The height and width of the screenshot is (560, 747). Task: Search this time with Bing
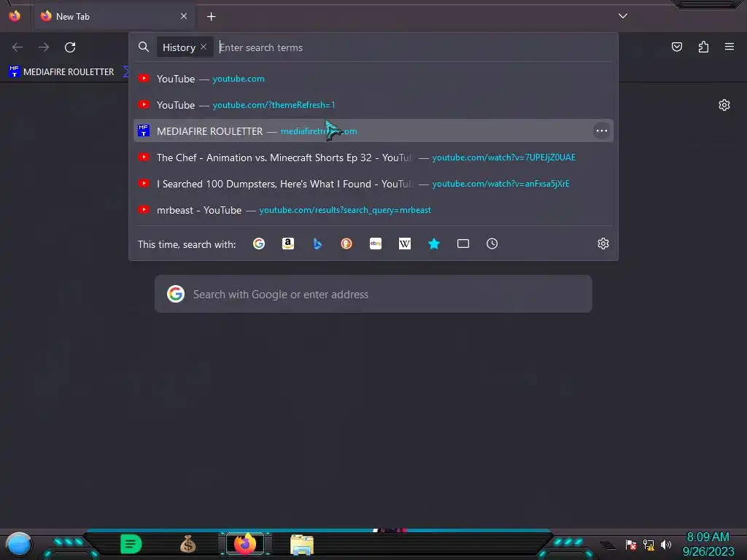[x=317, y=244]
